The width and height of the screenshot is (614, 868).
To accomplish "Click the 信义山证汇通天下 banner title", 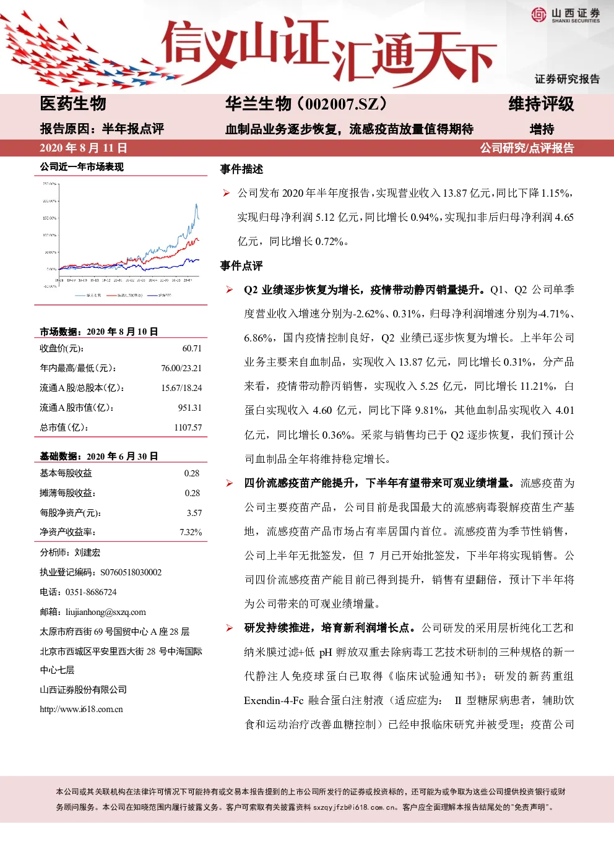I will tap(329, 52).
